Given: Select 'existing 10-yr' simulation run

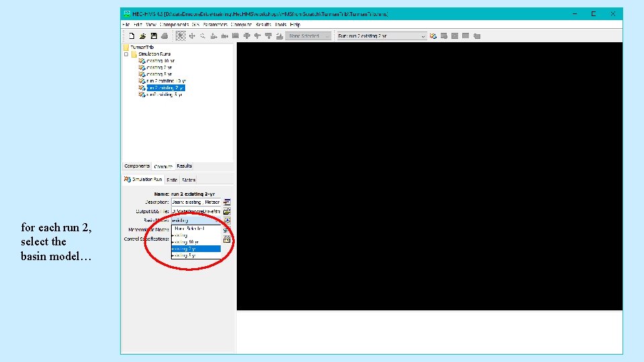Looking at the screenshot, I should 160,61.
